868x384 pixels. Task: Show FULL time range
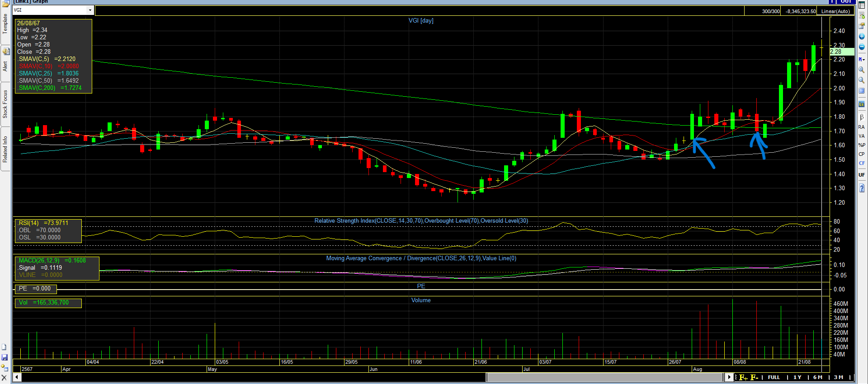pyautogui.click(x=774, y=377)
